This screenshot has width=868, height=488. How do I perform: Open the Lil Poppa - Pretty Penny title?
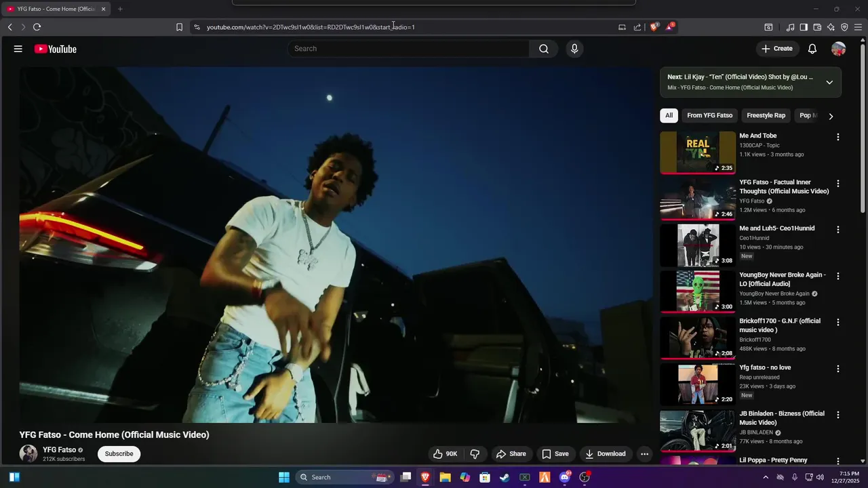(773, 461)
